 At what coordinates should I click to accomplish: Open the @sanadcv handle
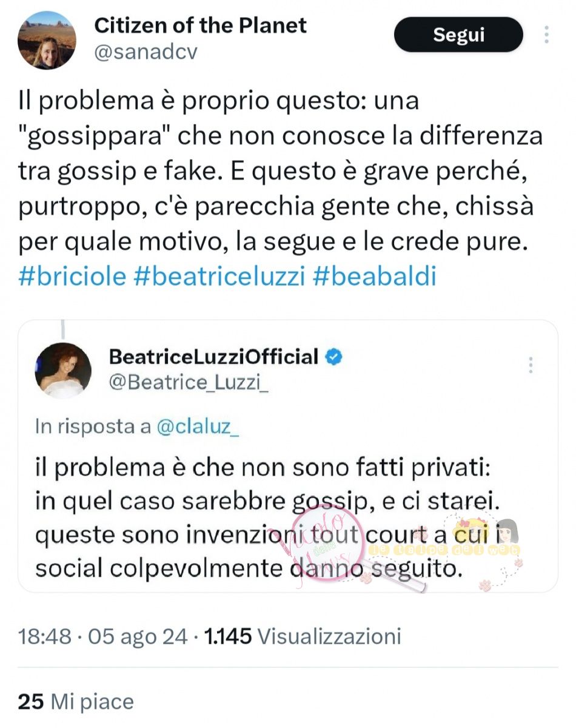(146, 53)
